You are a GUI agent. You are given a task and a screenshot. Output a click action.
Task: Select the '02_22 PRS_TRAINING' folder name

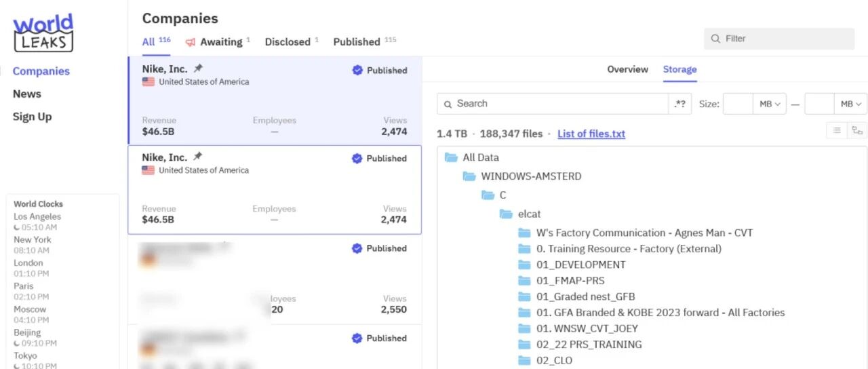point(589,345)
